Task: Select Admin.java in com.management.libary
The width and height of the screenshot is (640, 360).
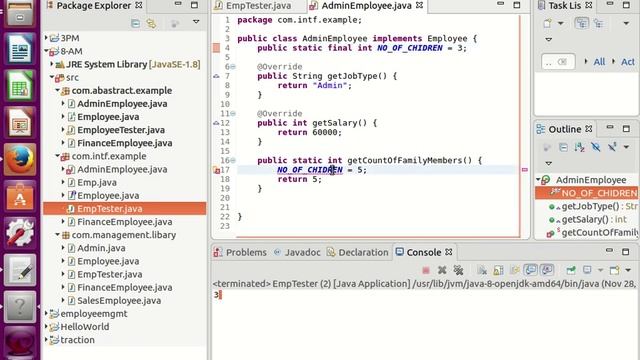Action: pos(101,248)
